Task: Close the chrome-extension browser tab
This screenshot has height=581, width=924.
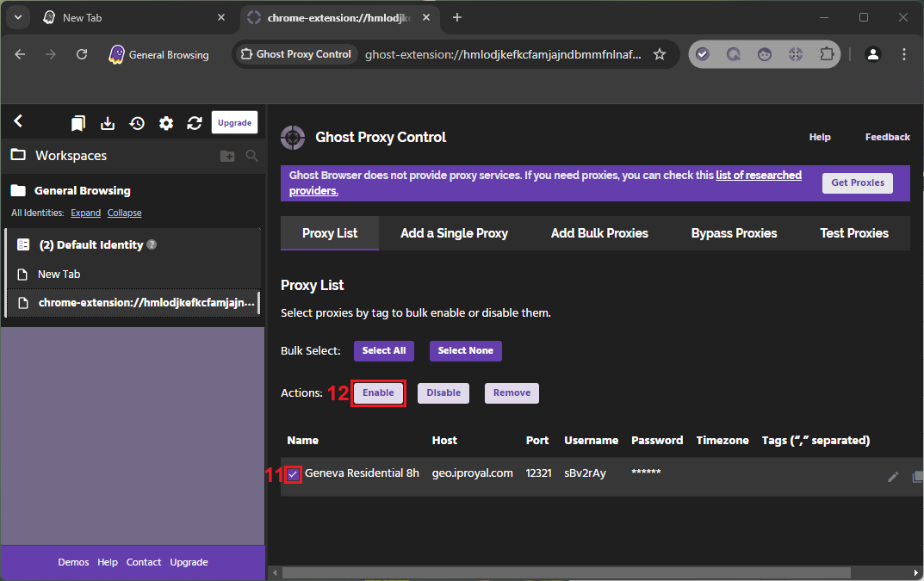Action: click(x=426, y=18)
